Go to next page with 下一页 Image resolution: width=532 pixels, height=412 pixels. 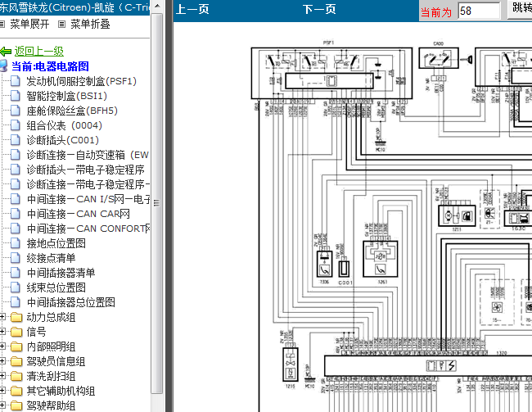(319, 9)
